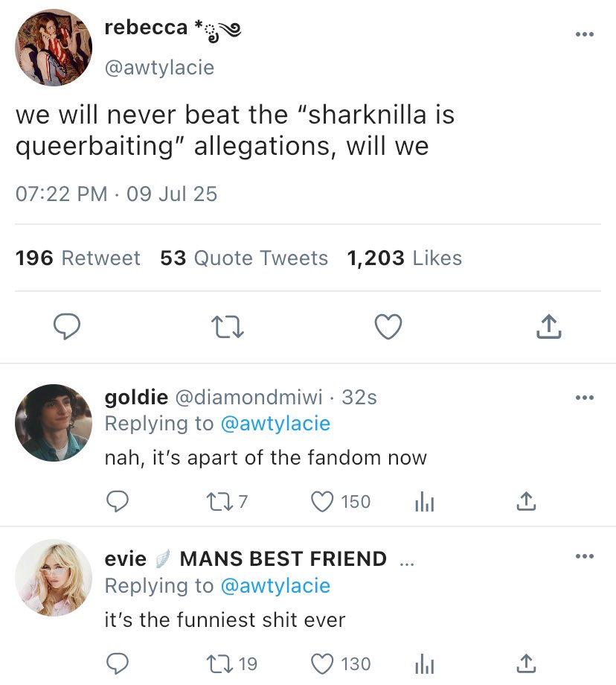The image size is (616, 685).
Task: View the 196 Retweets list
Action: click(x=77, y=258)
